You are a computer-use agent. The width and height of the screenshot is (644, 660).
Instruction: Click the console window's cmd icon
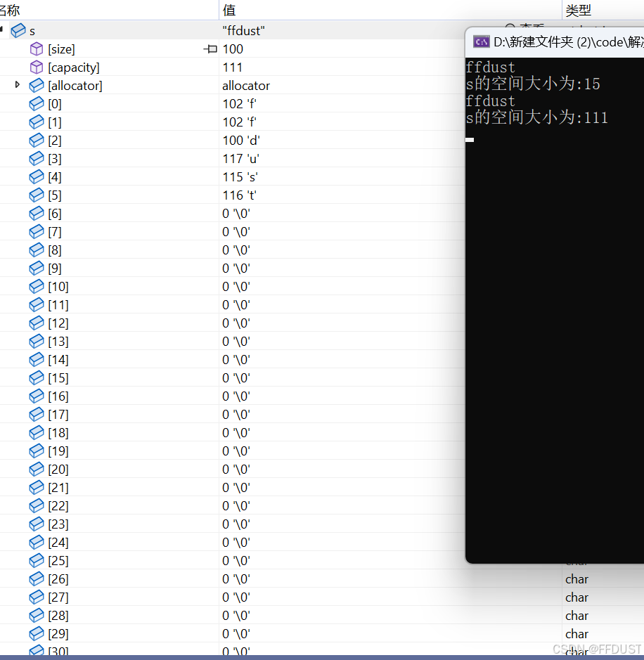(x=481, y=42)
